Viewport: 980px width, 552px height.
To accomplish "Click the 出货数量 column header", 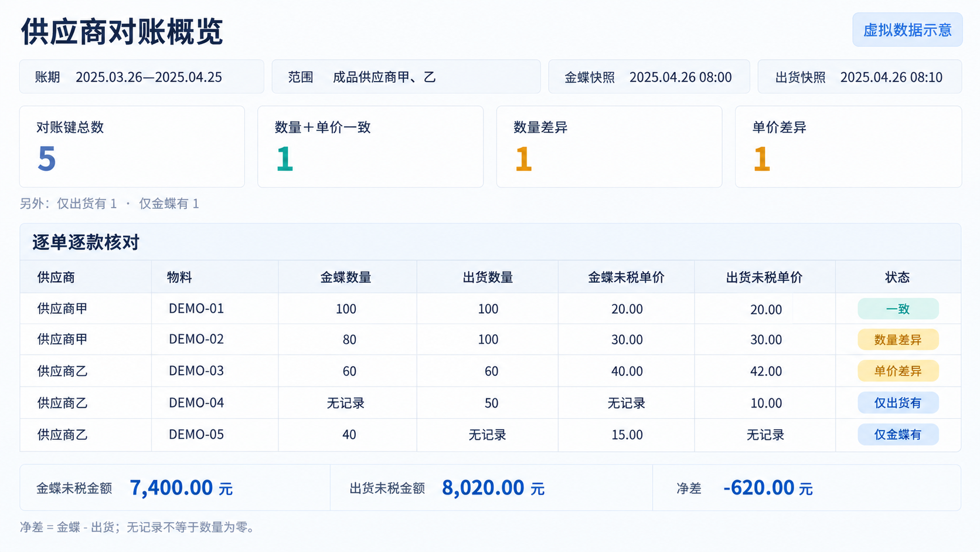I will tap(488, 277).
